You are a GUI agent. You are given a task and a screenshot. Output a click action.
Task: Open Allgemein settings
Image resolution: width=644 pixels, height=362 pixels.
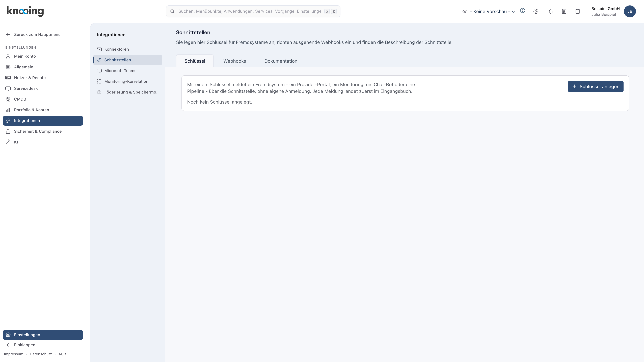coord(43,67)
